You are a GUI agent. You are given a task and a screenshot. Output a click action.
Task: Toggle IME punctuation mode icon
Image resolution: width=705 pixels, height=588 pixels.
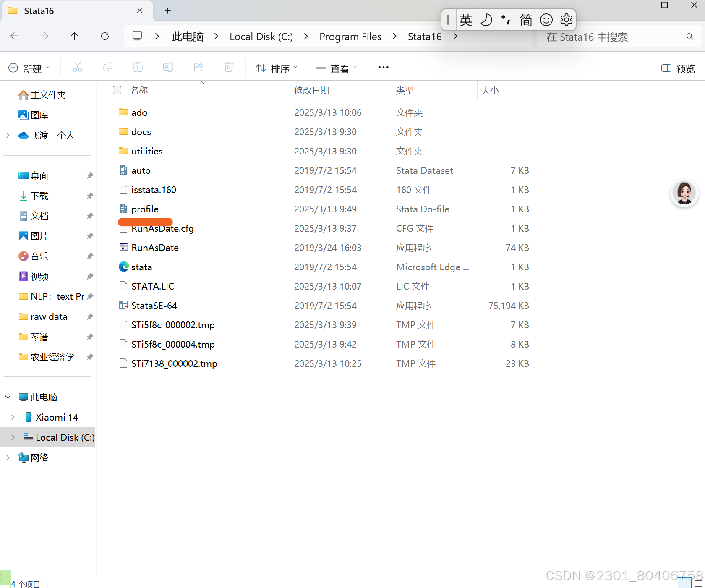pyautogui.click(x=506, y=20)
